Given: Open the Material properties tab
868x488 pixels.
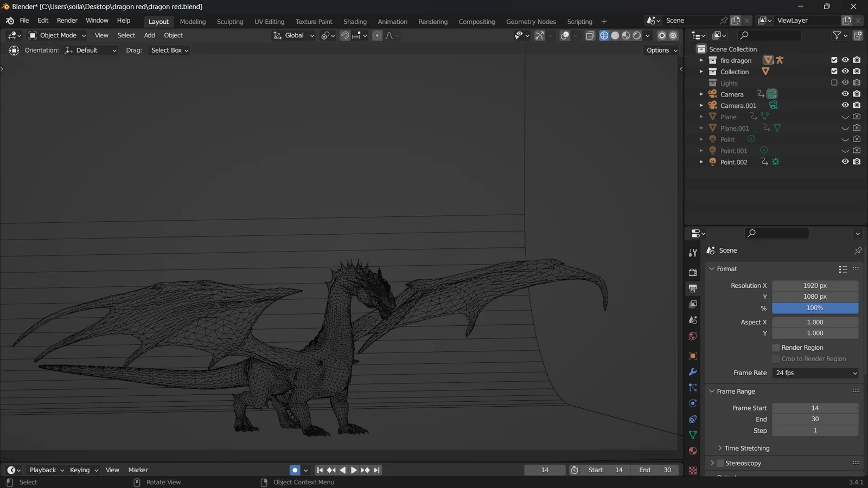Looking at the screenshot, I should click(x=692, y=450).
